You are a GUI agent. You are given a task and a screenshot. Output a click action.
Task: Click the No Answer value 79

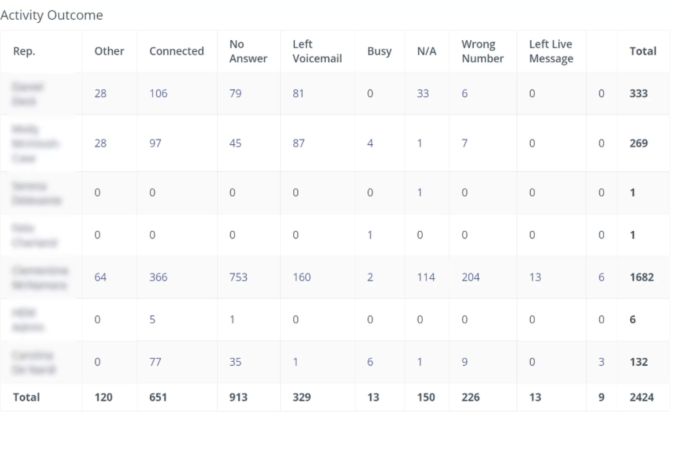(x=235, y=93)
